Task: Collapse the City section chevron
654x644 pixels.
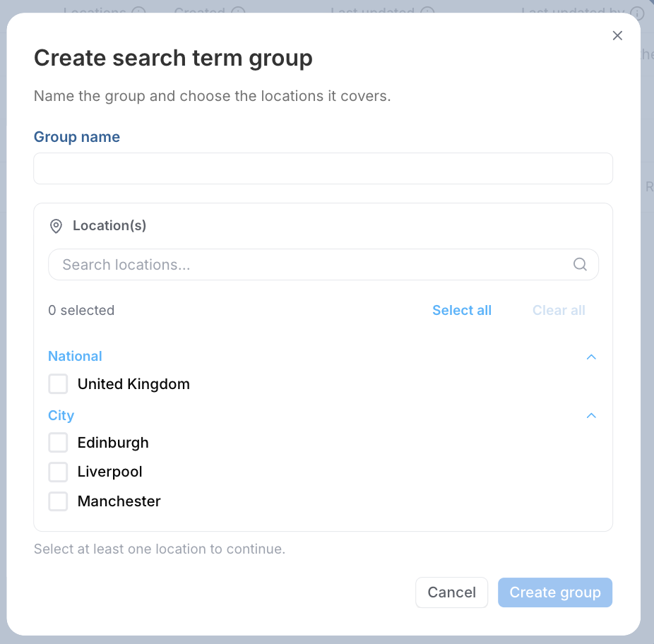Action: (x=591, y=415)
